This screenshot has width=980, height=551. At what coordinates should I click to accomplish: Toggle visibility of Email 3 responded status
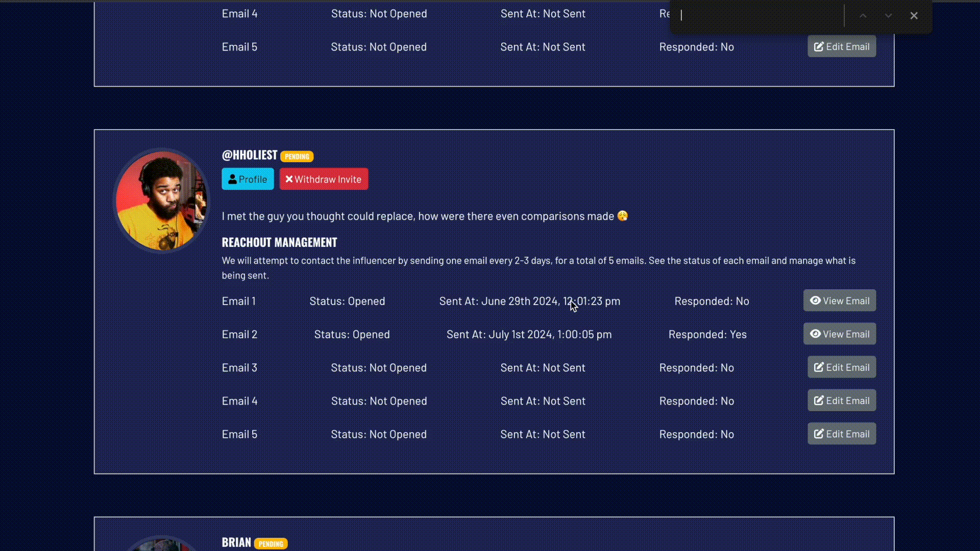[x=696, y=367]
